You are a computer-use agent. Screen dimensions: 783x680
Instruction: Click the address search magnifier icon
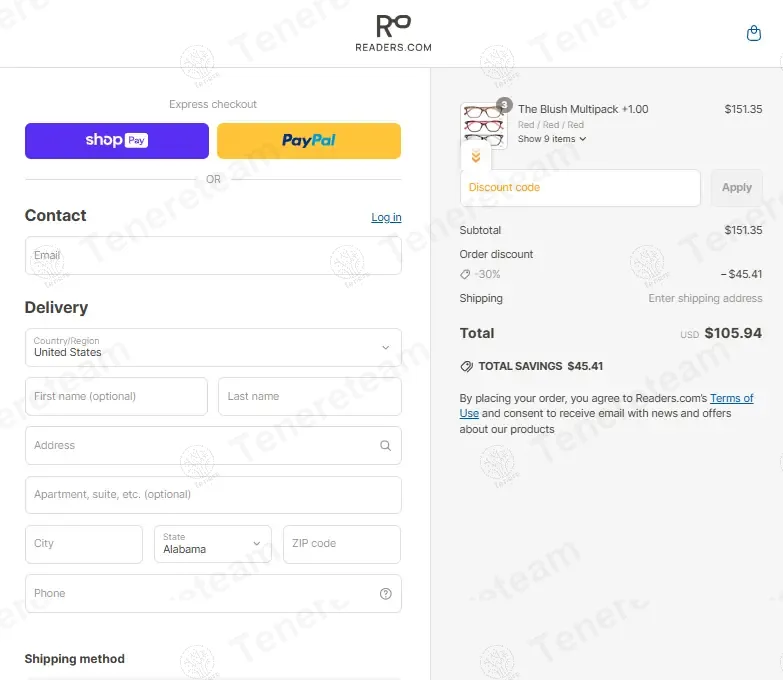[385, 446]
